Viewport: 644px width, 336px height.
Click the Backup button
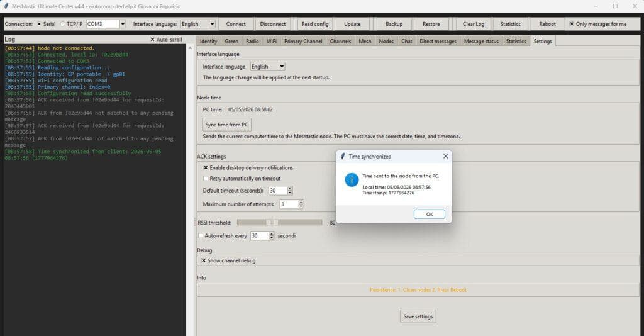click(x=394, y=25)
